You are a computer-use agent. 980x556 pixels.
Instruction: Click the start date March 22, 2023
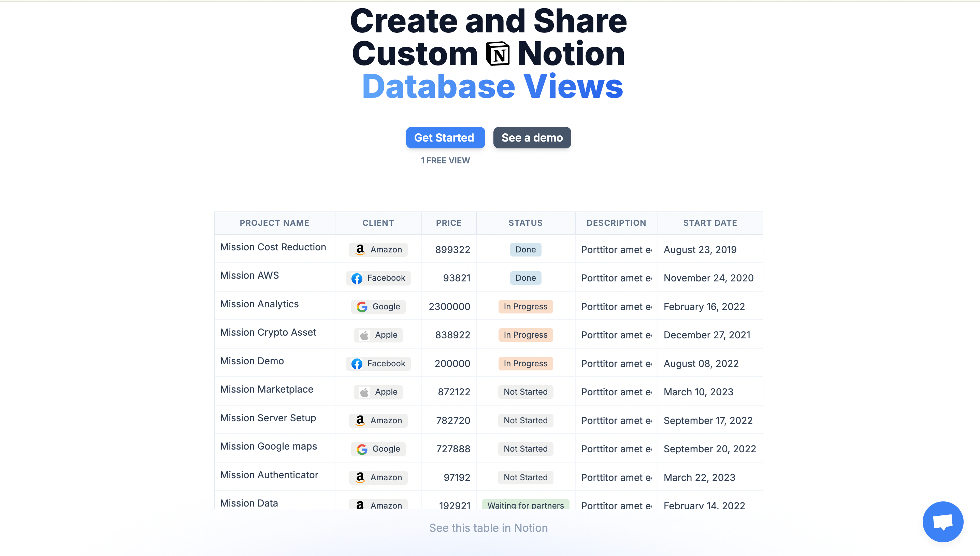pyautogui.click(x=699, y=477)
